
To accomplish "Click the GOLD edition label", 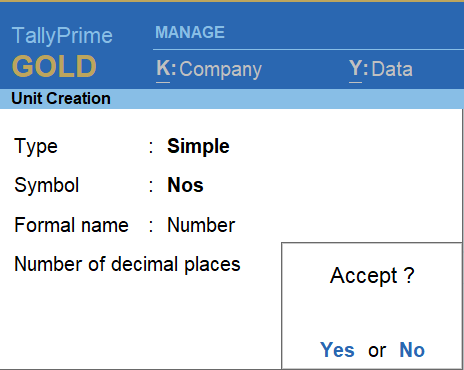I will pos(54,66).
